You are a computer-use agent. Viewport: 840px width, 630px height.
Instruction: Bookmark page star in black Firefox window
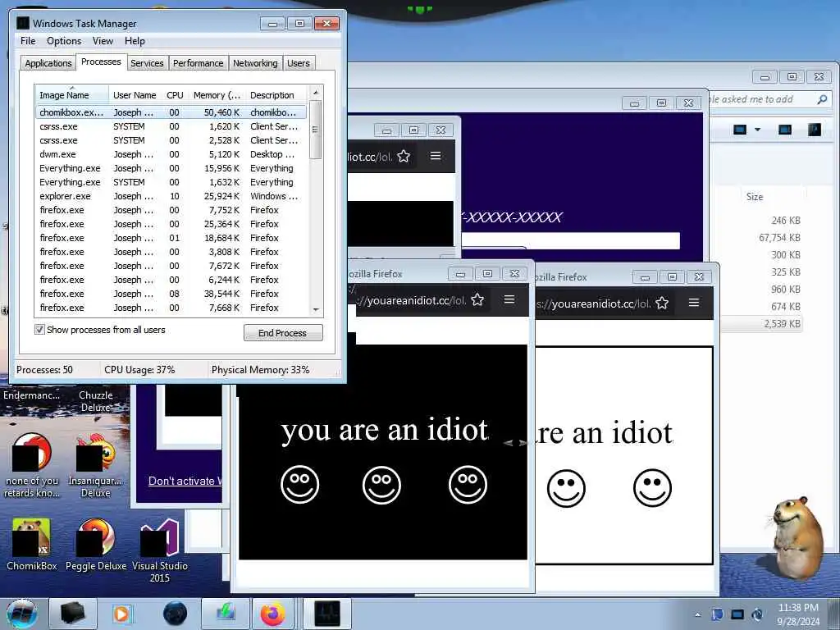(x=477, y=300)
